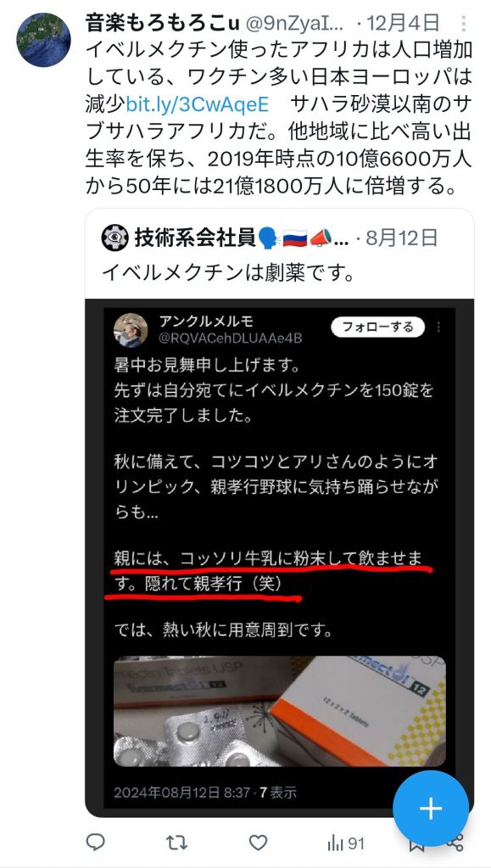Tap the retweet icon
The height and width of the screenshot is (868, 491).
tap(176, 843)
